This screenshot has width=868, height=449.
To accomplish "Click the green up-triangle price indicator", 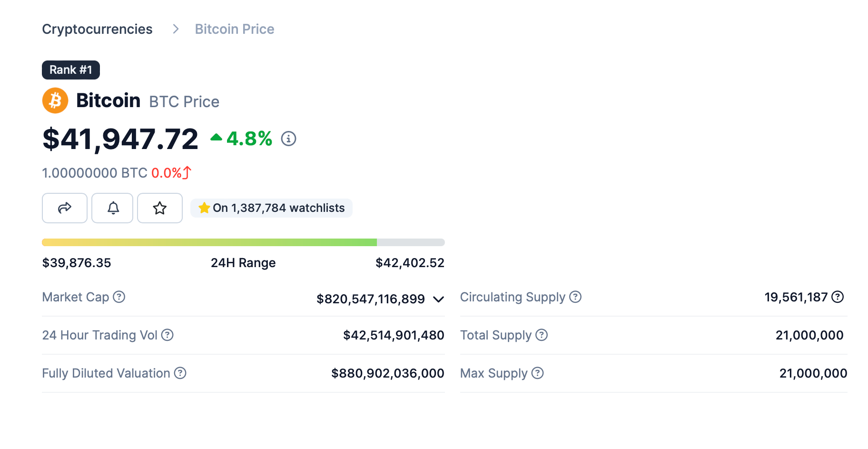I will [x=216, y=138].
